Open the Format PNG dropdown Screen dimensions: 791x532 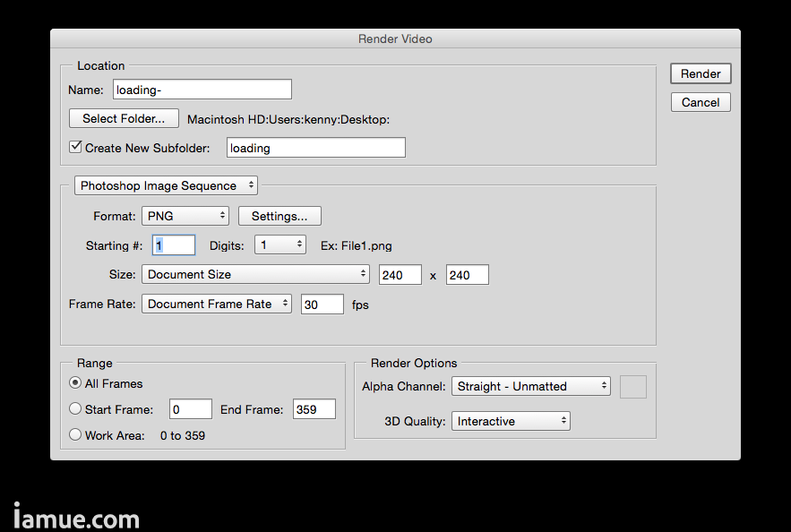[x=185, y=216]
